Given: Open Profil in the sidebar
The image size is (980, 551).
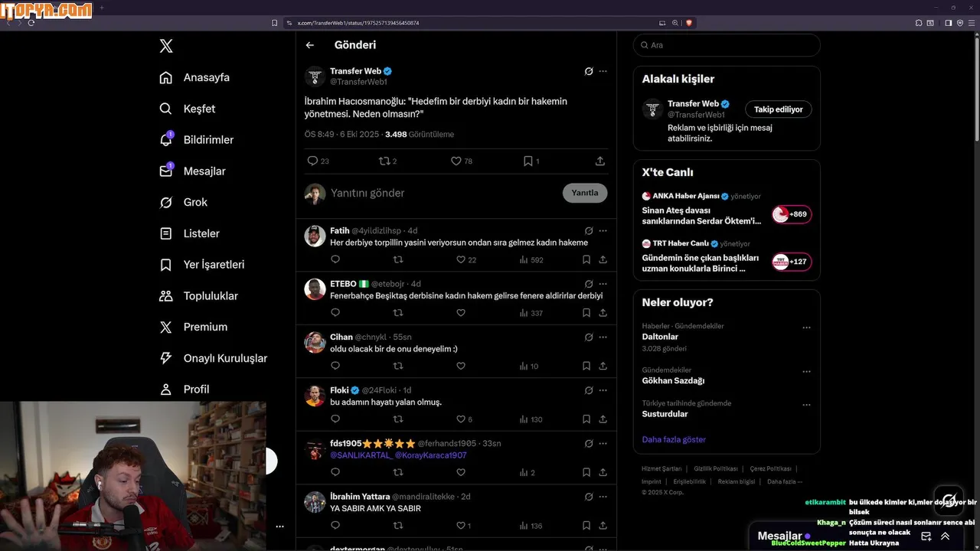Looking at the screenshot, I should click(184, 389).
